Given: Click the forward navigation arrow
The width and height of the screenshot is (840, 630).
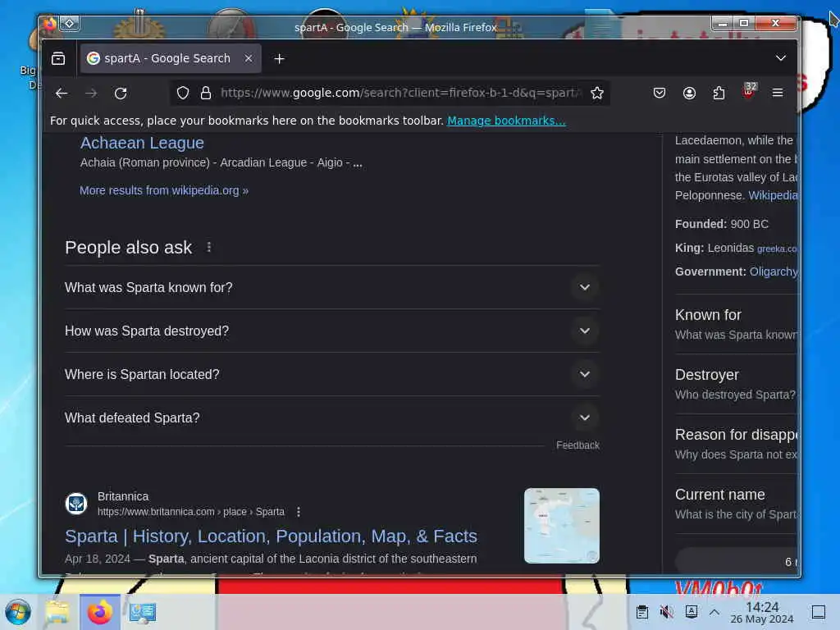Looking at the screenshot, I should (91, 94).
